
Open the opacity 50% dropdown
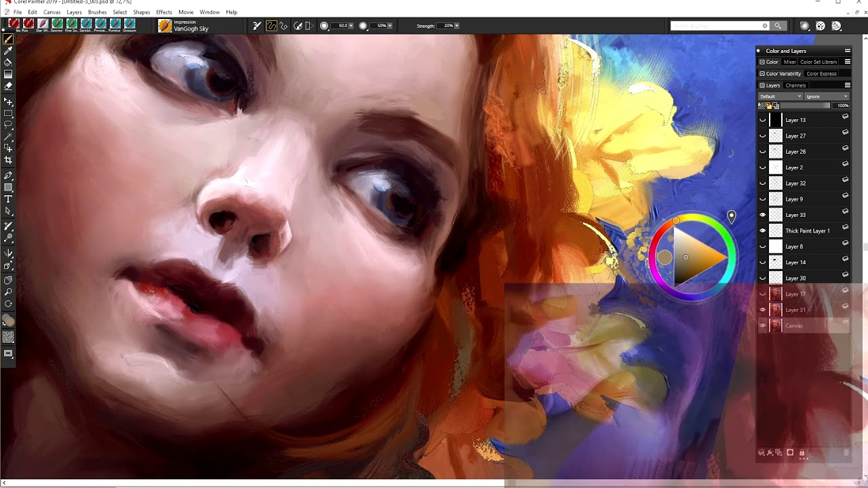(x=390, y=26)
